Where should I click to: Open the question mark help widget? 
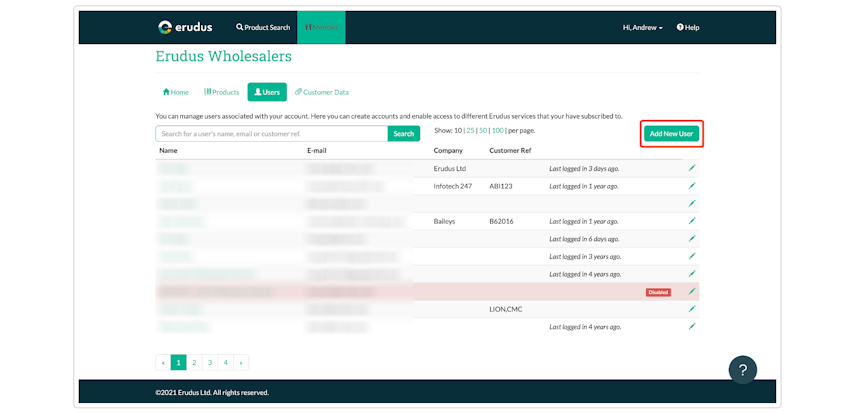[x=743, y=370]
